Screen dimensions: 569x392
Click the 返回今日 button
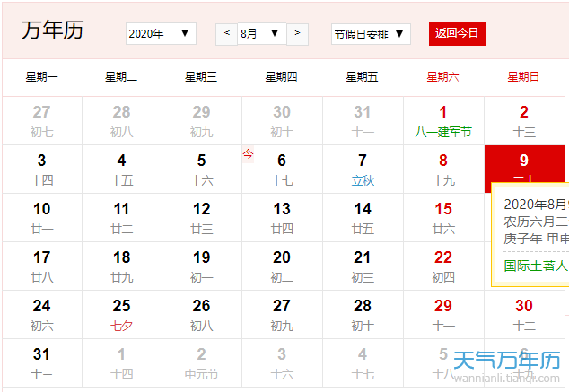click(x=457, y=34)
